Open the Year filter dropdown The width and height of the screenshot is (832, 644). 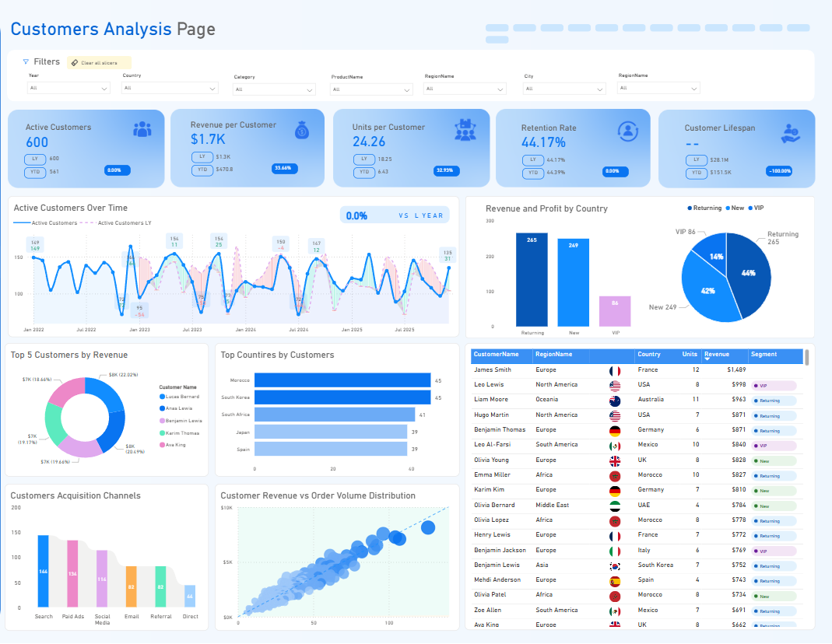click(68, 88)
